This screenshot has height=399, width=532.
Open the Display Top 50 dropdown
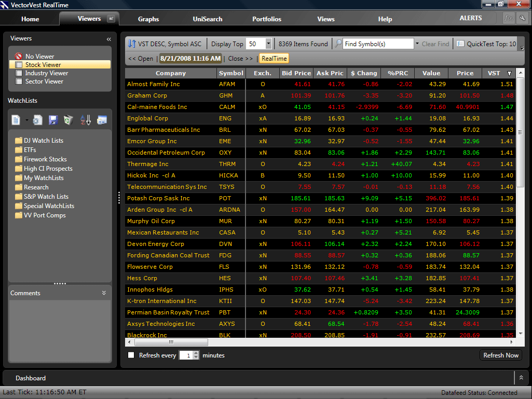[268, 44]
